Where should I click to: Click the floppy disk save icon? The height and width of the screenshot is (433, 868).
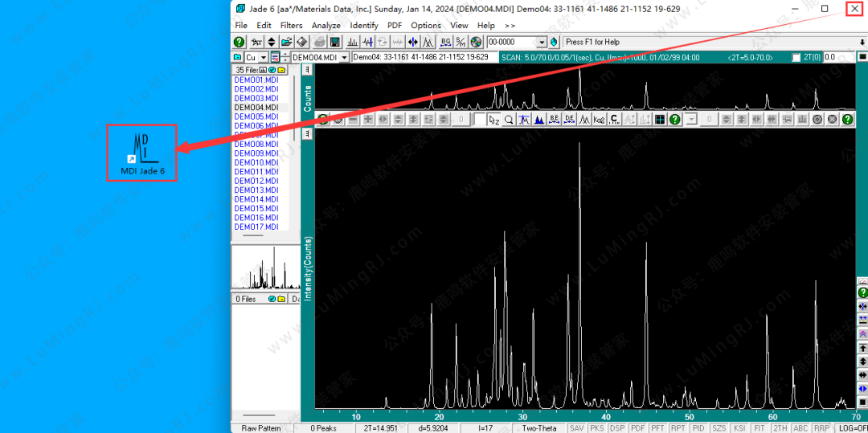pos(335,42)
